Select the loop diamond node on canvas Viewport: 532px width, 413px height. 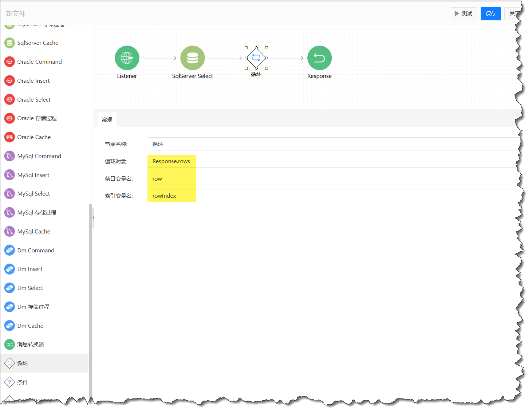tap(256, 58)
